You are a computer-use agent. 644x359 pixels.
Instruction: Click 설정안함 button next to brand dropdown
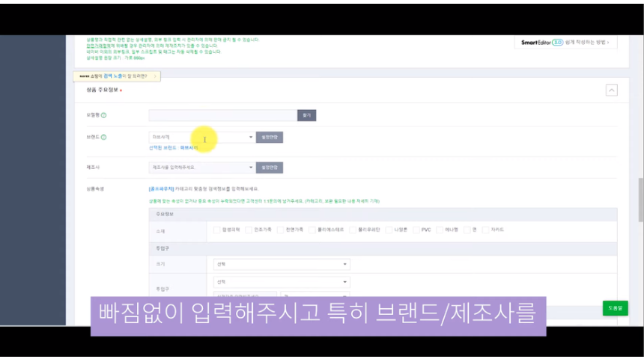[270, 137]
